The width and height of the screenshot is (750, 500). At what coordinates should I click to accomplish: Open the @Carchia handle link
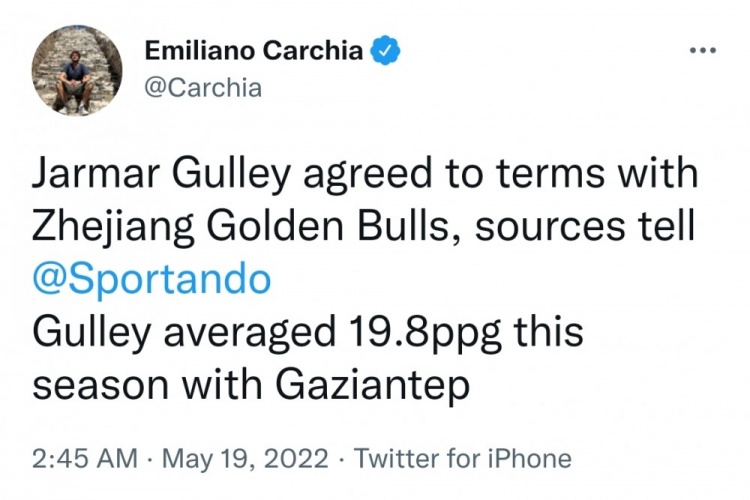coord(203,88)
